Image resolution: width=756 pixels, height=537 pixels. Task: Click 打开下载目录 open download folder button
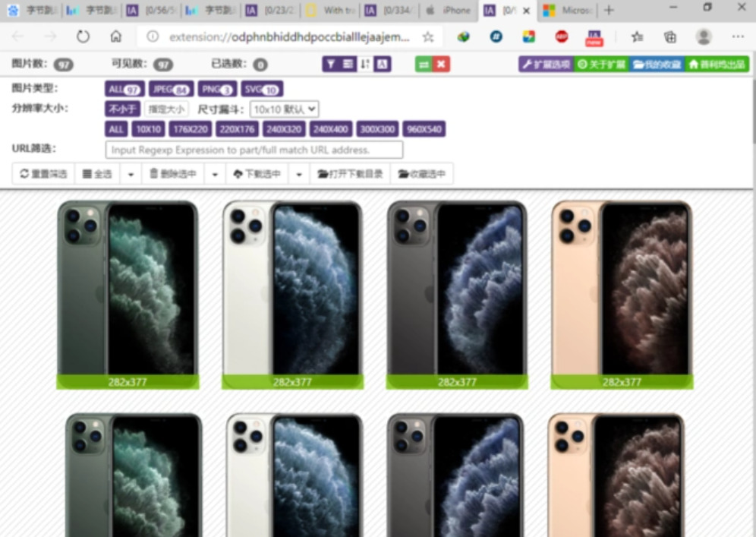(x=350, y=174)
